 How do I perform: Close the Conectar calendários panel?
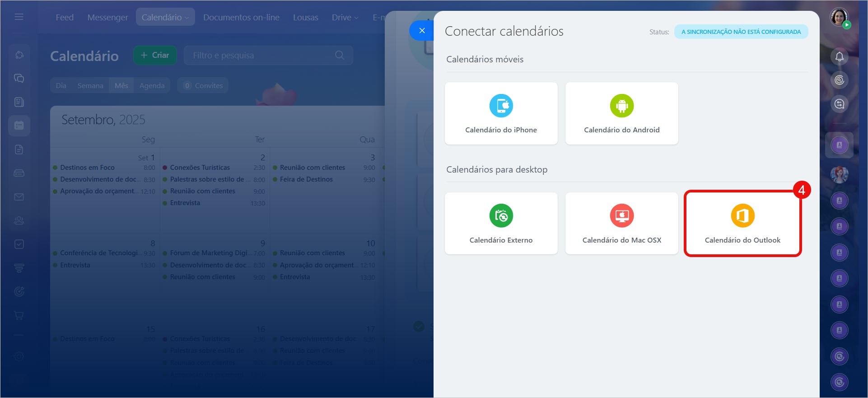click(x=422, y=30)
